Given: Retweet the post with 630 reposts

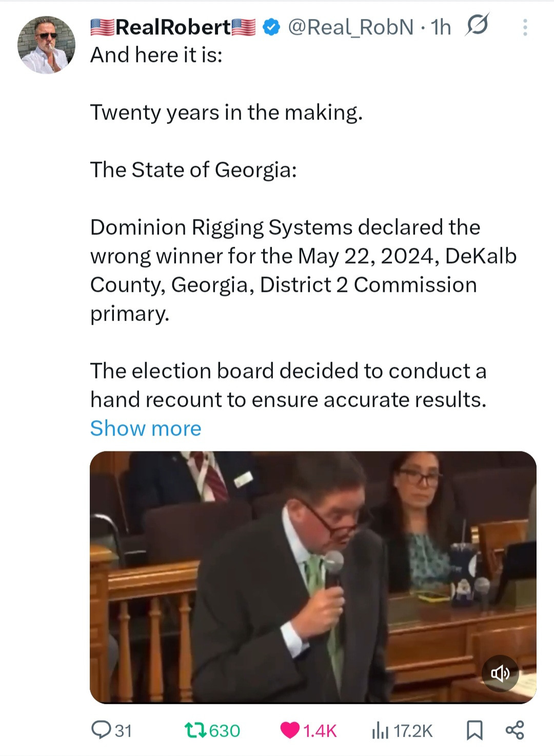Looking at the screenshot, I should (x=195, y=730).
